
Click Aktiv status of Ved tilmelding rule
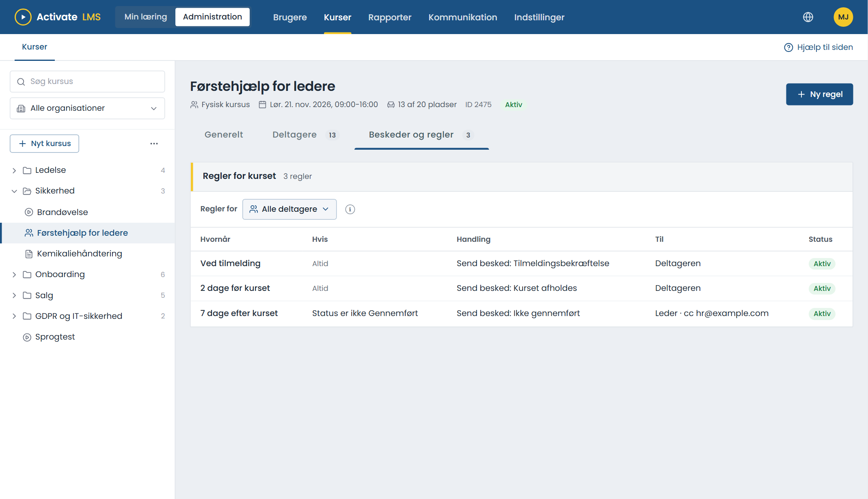tap(822, 264)
